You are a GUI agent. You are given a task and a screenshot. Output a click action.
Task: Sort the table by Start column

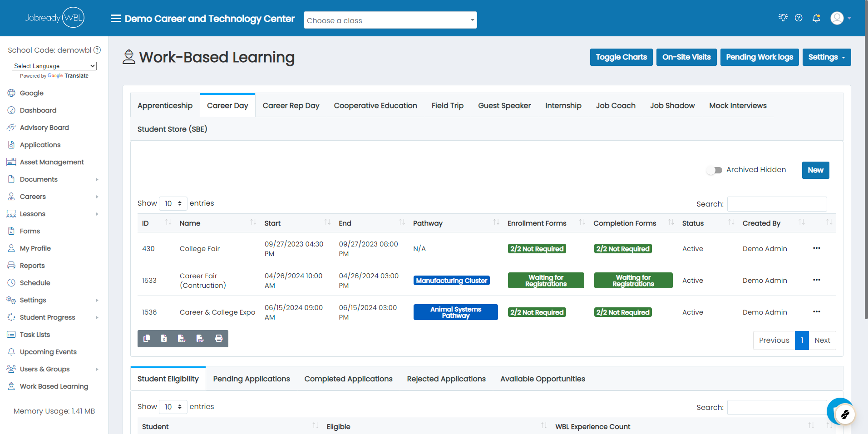click(297, 223)
